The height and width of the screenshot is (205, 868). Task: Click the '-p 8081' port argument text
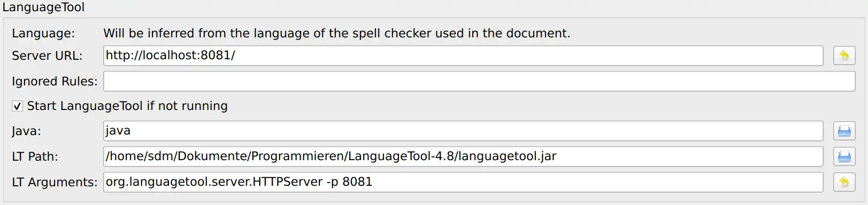tap(349, 182)
